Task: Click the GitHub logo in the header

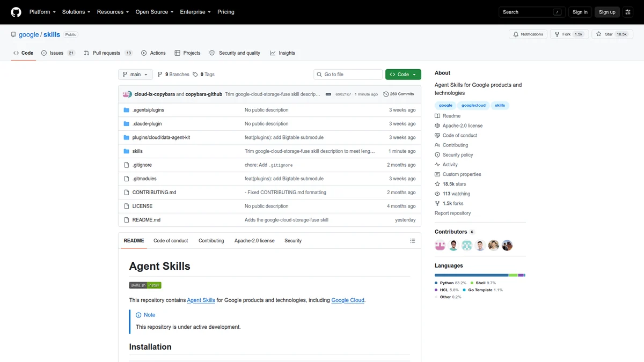Action: pyautogui.click(x=16, y=12)
